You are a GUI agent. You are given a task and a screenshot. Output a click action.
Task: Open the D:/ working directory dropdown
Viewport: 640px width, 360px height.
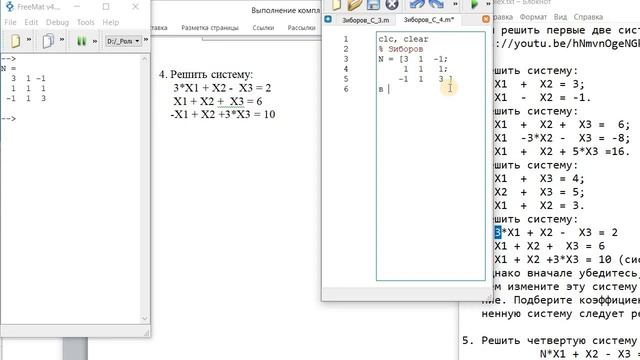click(x=123, y=41)
